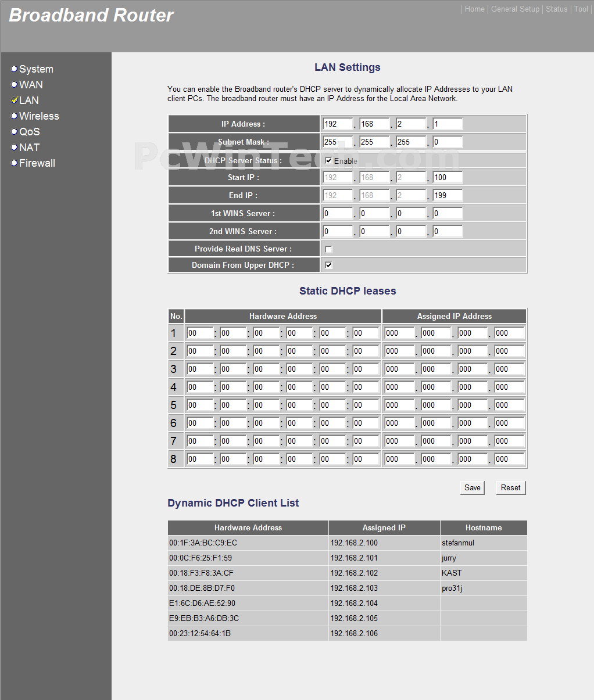
Task: Go to Wireless settings
Action: (39, 116)
